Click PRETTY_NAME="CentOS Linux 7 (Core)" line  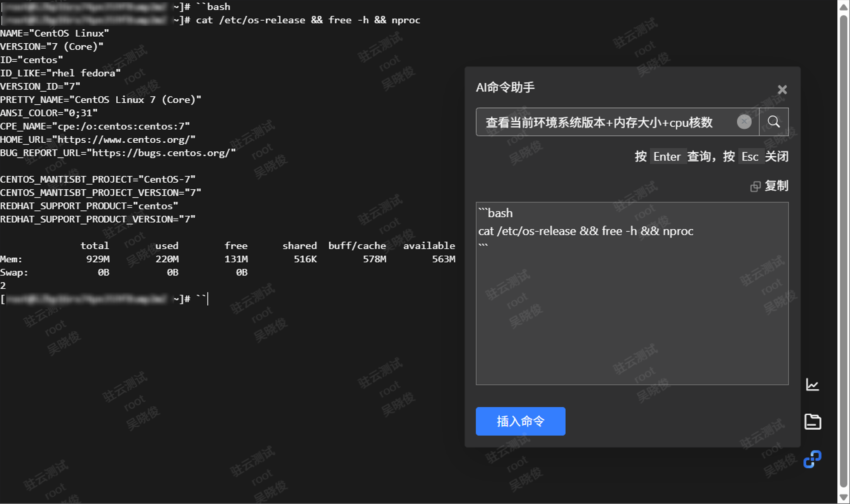click(101, 100)
